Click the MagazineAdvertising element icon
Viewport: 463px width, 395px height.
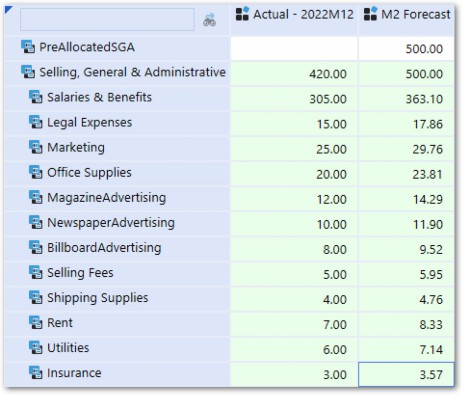(x=35, y=197)
